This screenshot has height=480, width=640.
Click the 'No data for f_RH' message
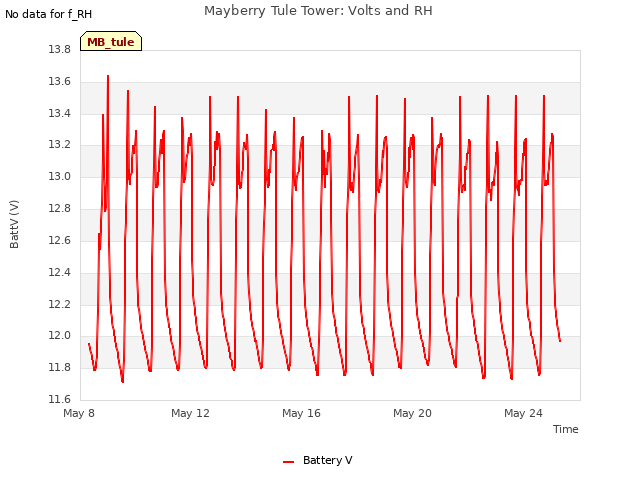coord(49,14)
